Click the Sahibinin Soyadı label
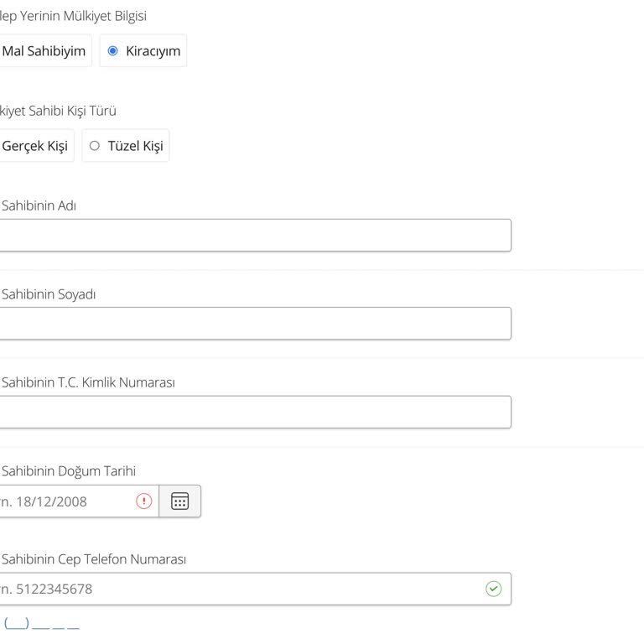This screenshot has height=644, width=644. point(49,294)
